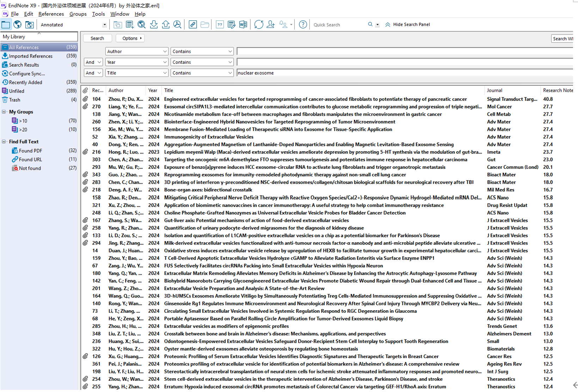Open the References menu

51,14
